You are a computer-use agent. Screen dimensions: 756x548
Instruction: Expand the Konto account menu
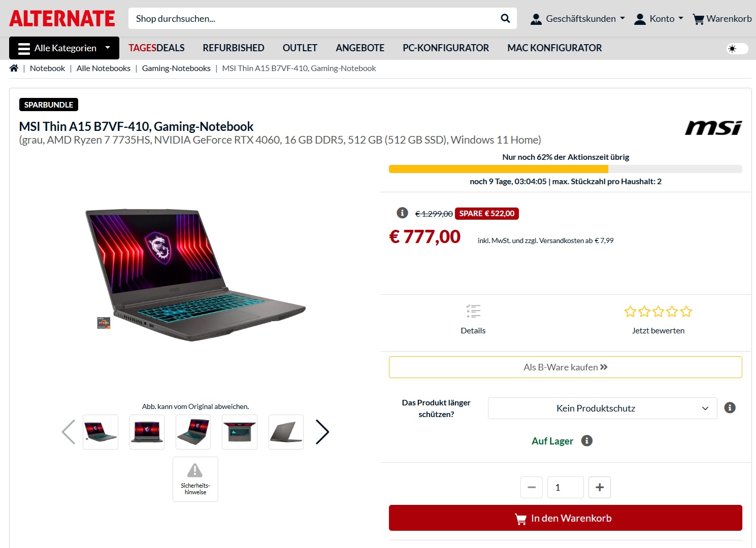click(659, 19)
